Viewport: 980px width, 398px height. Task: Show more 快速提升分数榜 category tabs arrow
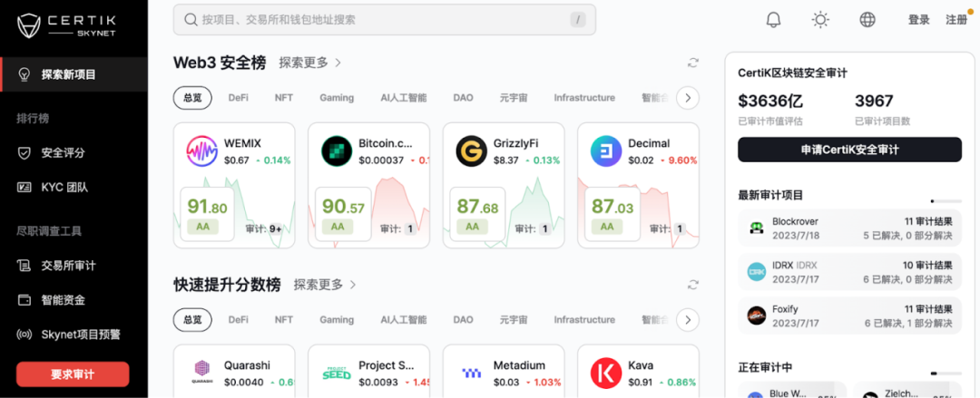688,320
